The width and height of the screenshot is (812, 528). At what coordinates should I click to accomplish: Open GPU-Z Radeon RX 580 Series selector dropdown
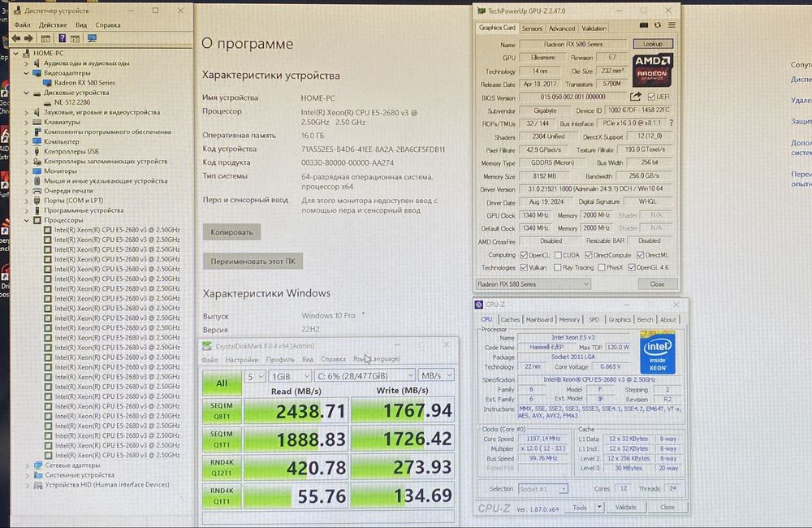coord(533,284)
